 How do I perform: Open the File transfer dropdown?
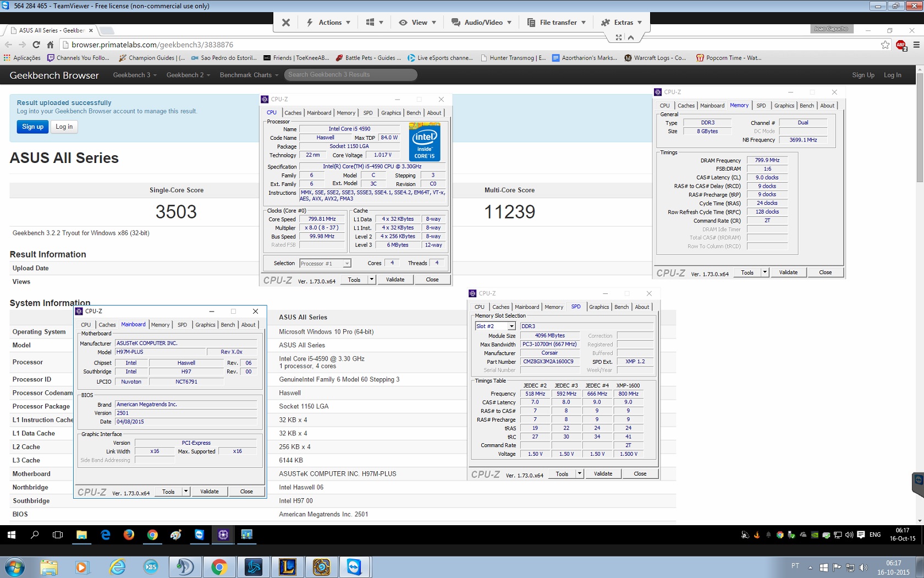pyautogui.click(x=556, y=23)
